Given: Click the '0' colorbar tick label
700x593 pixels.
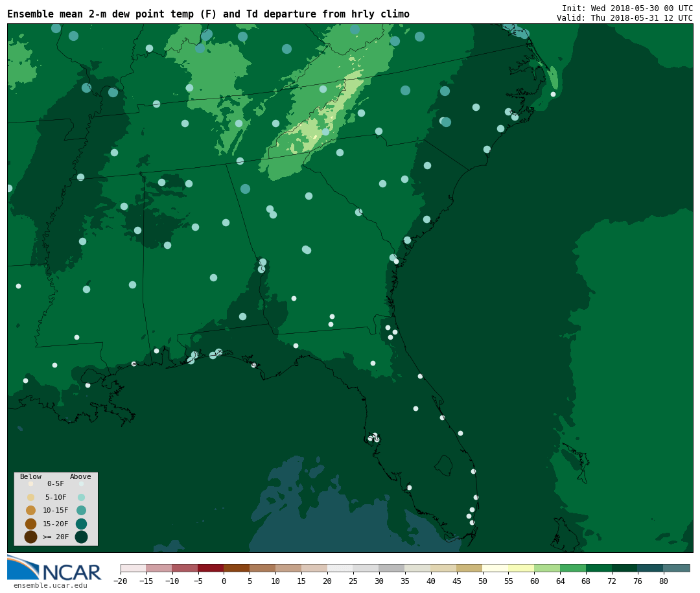Looking at the screenshot, I should pos(224,581).
